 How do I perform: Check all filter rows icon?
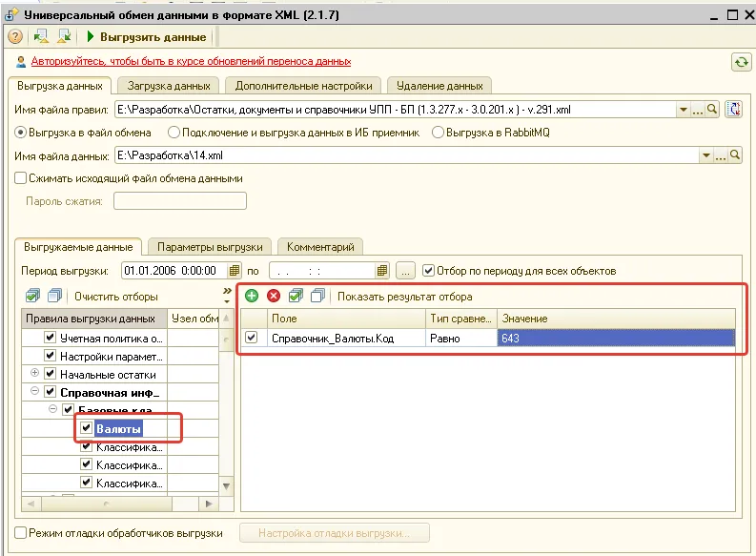tap(296, 296)
